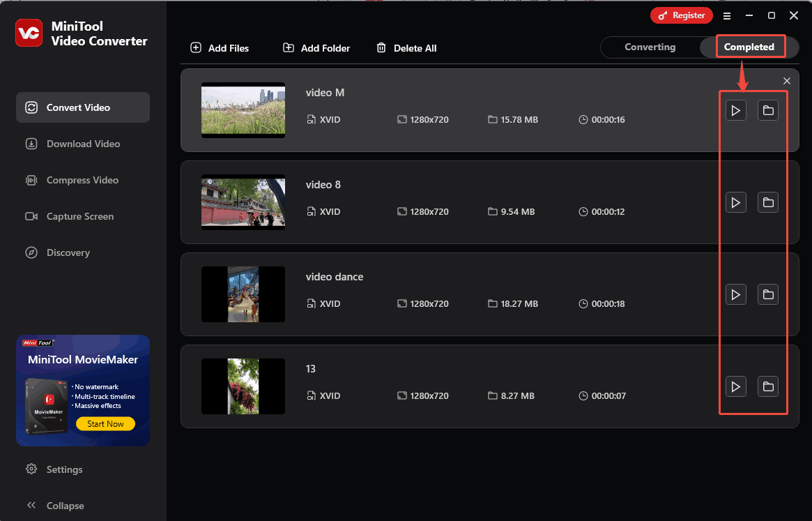
Task: Select the video dance thumbnail
Action: (x=243, y=294)
